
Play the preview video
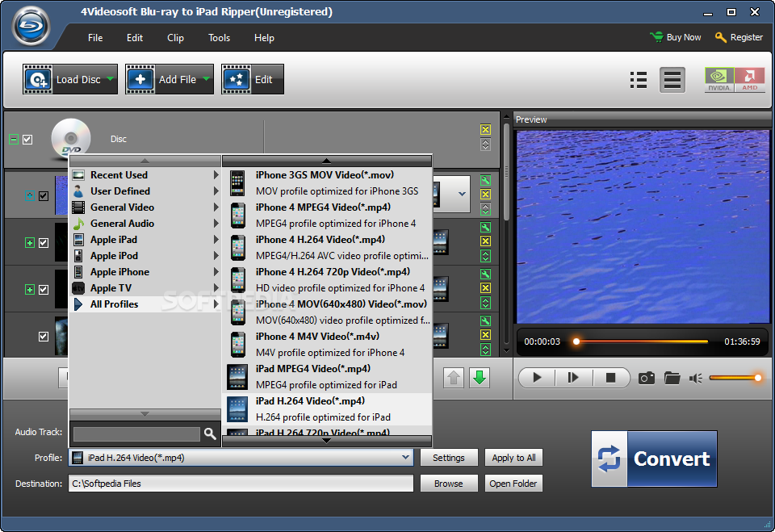tap(537, 379)
